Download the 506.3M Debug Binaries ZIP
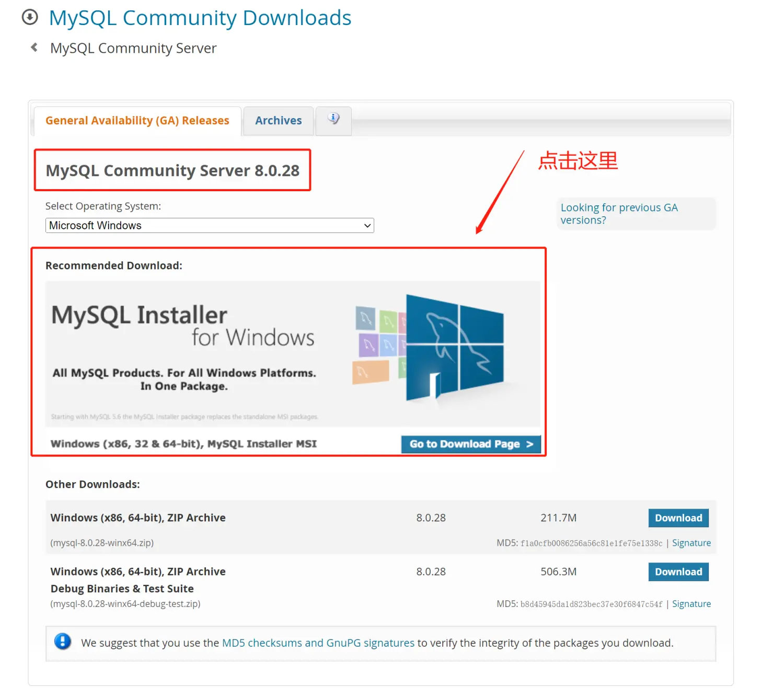784x688 pixels. click(678, 572)
